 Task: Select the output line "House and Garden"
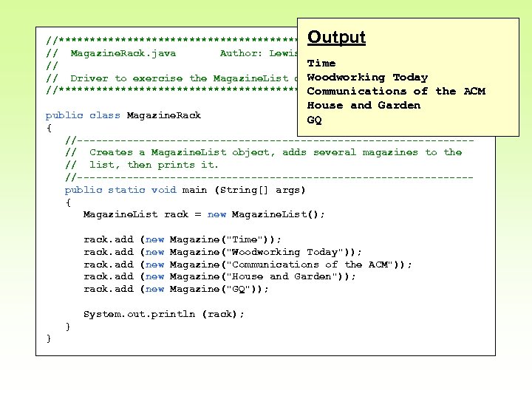point(364,105)
